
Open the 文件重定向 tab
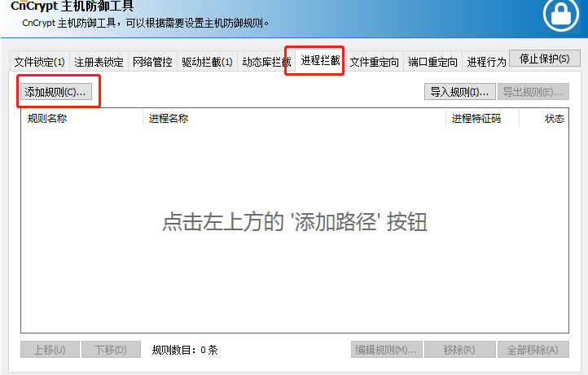(374, 62)
